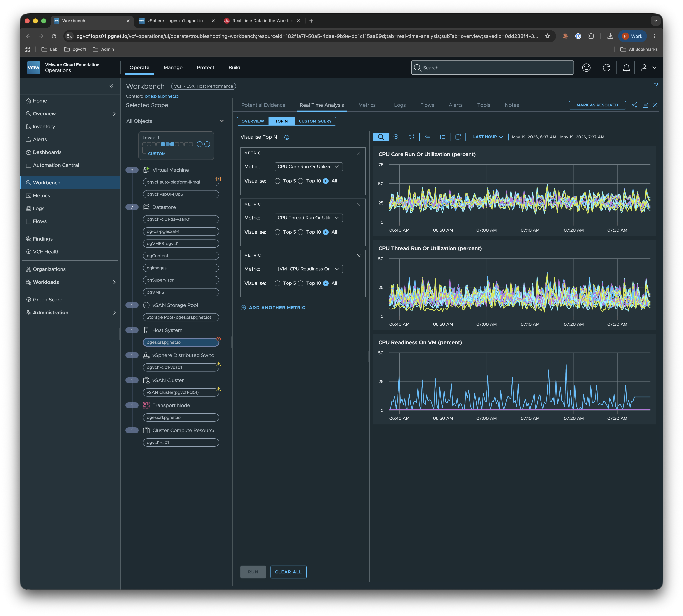Click ADD ANOTHER METRIC link
Image resolution: width=683 pixels, height=616 pixels.
[x=273, y=308]
